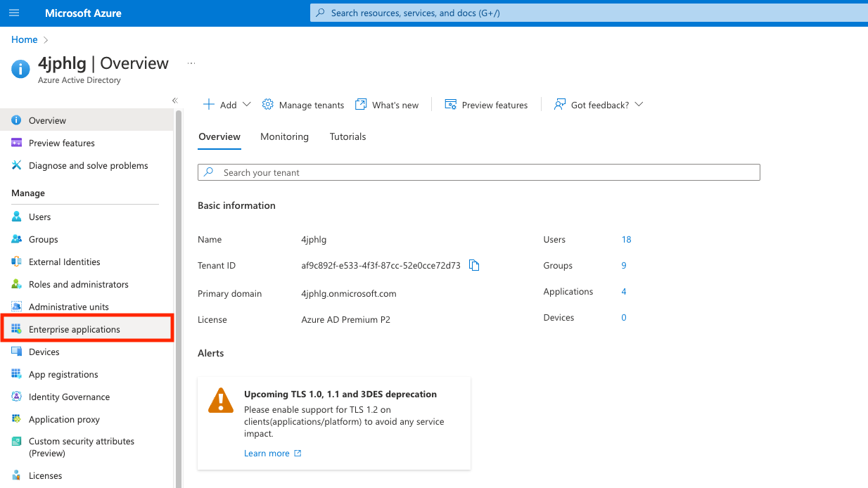Click the Licenses sidebar icon
Screen dimensions: 868x488
point(16,475)
